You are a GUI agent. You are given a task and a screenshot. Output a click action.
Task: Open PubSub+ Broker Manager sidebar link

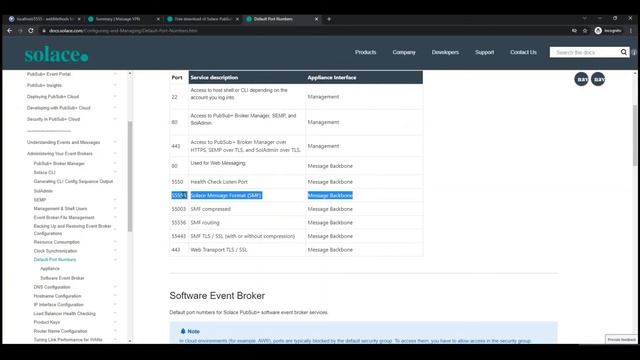59,163
